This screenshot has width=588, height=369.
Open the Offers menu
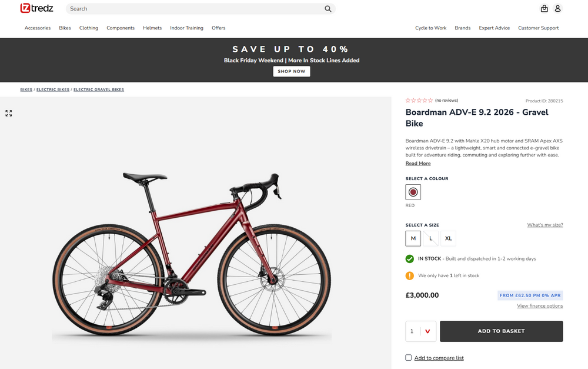pyautogui.click(x=218, y=28)
